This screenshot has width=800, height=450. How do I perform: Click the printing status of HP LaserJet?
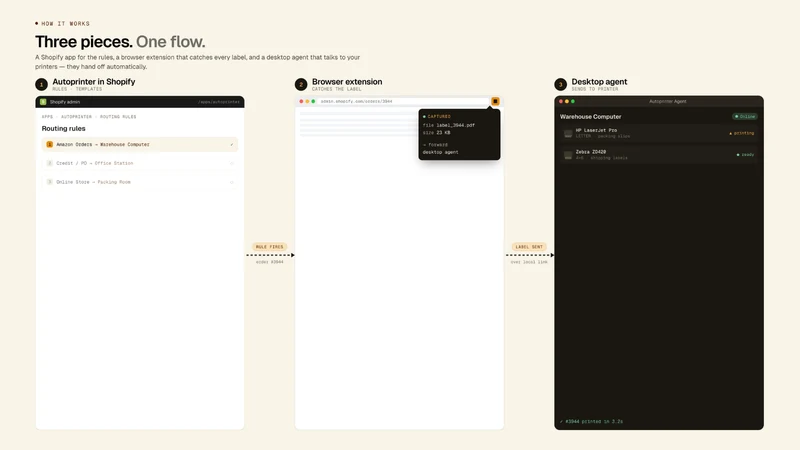[742, 133]
